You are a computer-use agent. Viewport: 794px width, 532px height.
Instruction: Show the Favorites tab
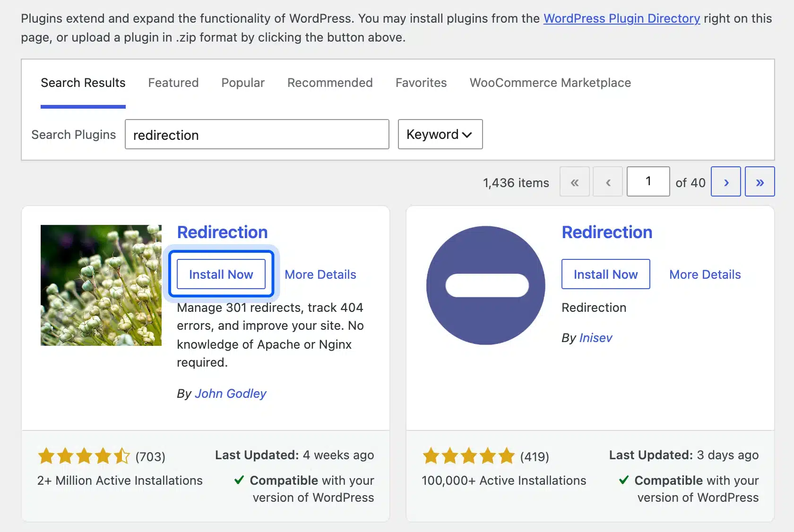pos(421,83)
